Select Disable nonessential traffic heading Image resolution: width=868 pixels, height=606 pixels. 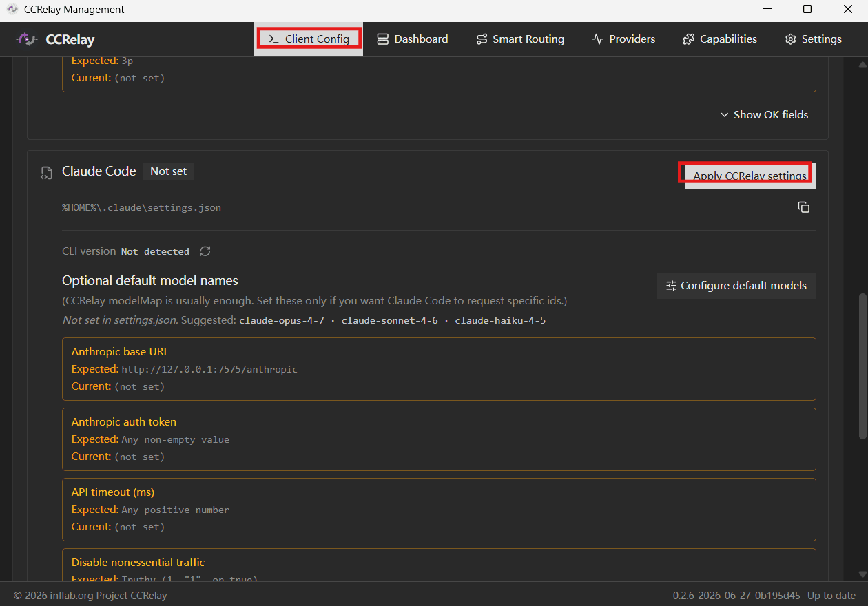[138, 563]
